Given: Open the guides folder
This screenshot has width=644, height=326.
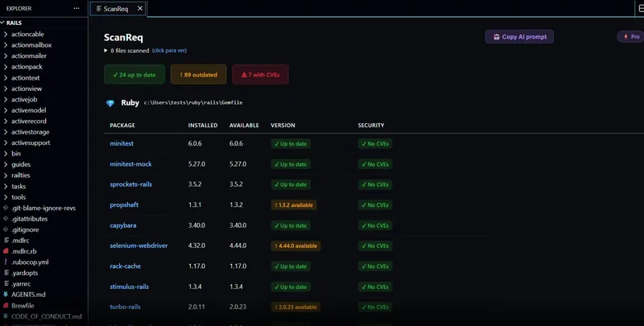Looking at the screenshot, I should 21,164.
